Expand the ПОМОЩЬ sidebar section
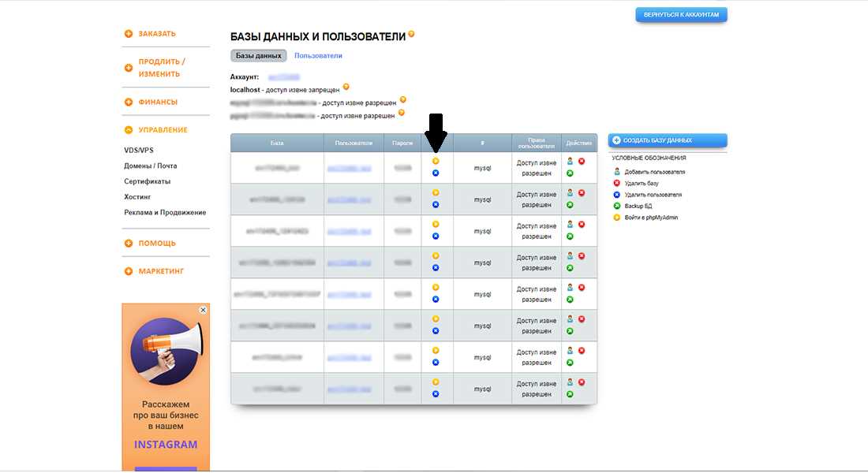This screenshot has height=473, width=868. tap(150, 243)
